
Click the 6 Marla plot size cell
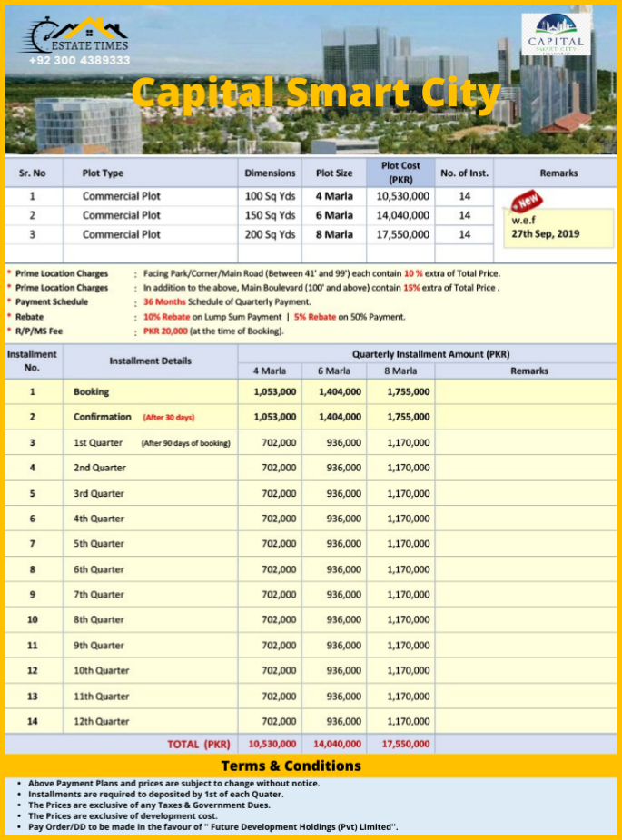tap(334, 215)
